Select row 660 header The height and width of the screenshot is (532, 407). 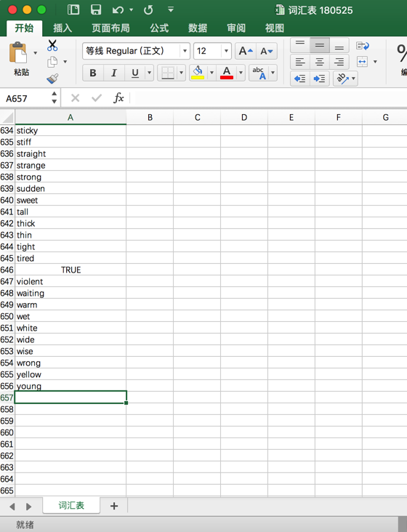pos(7,432)
